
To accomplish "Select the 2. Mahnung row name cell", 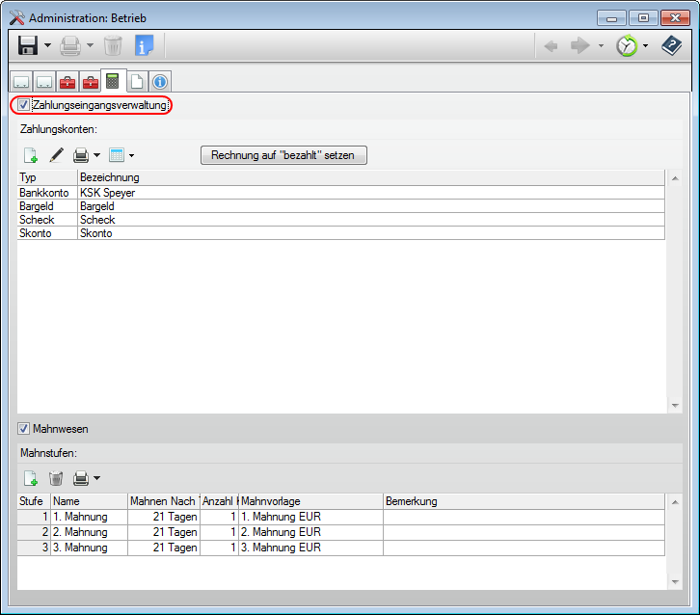I will tap(89, 532).
